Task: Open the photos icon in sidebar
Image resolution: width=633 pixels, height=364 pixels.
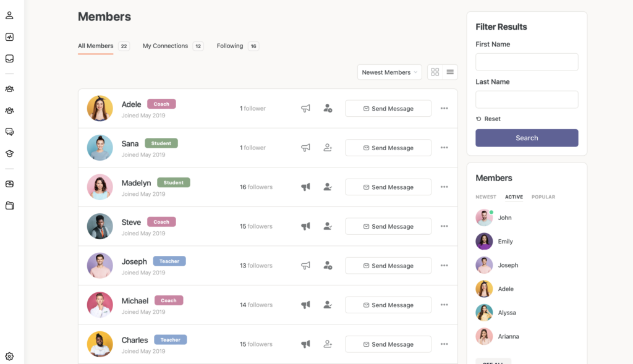Action: (9, 184)
